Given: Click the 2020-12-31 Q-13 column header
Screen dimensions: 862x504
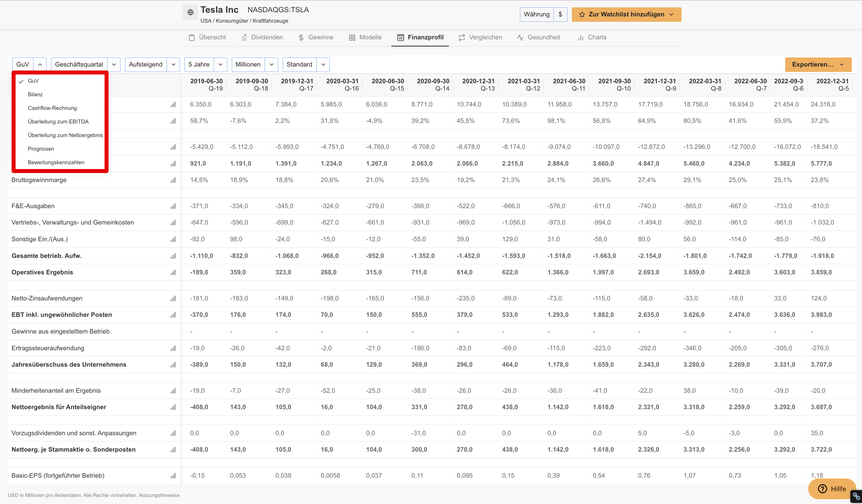Looking at the screenshot, I should [478, 85].
